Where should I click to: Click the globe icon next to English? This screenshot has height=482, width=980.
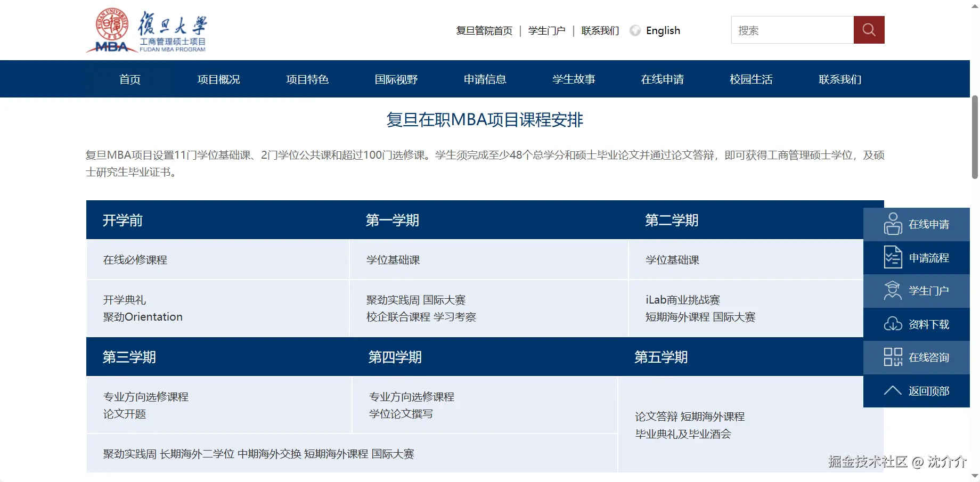634,30
